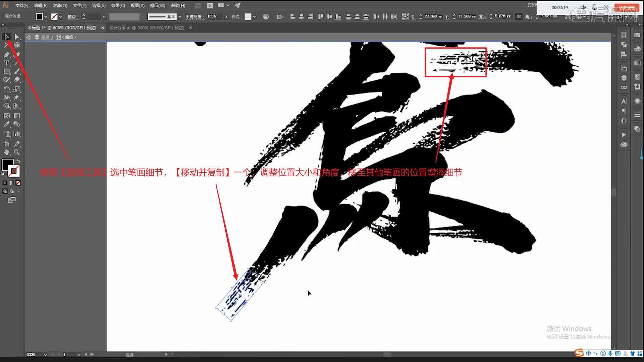Select the Shaper/Pencil tool
The width and height of the screenshot is (644, 362).
(x=7, y=80)
